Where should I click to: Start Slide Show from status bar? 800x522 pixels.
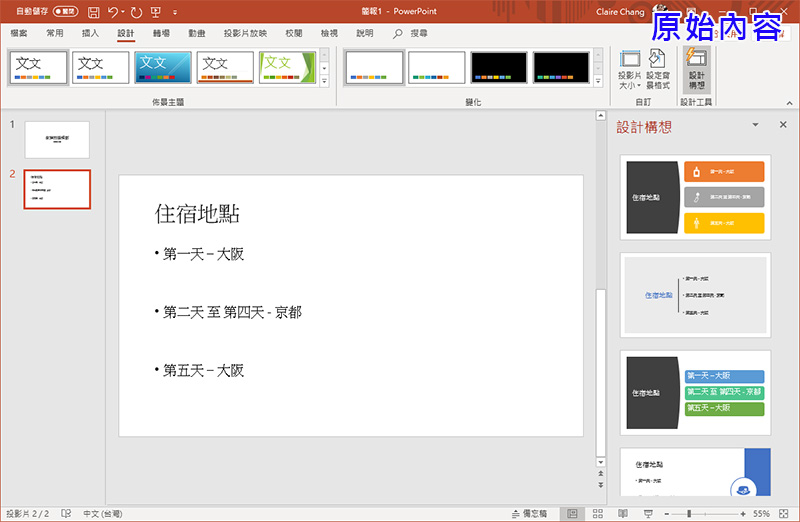click(x=648, y=514)
